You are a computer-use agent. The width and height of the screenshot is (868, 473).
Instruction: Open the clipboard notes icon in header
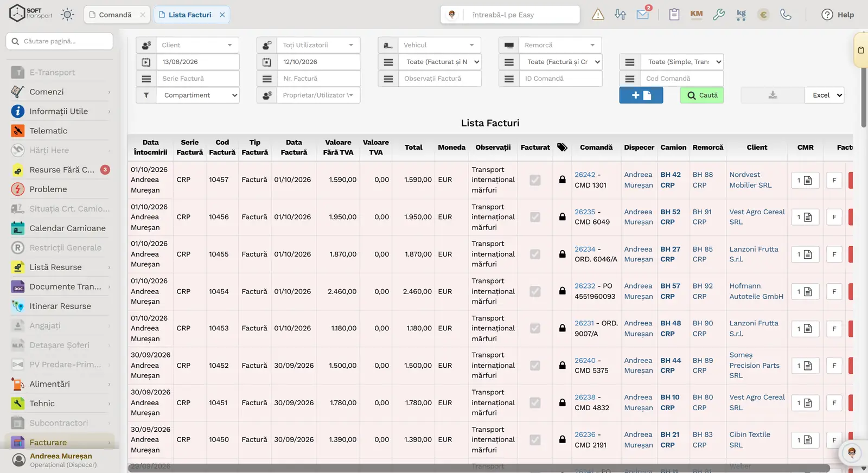click(x=674, y=15)
